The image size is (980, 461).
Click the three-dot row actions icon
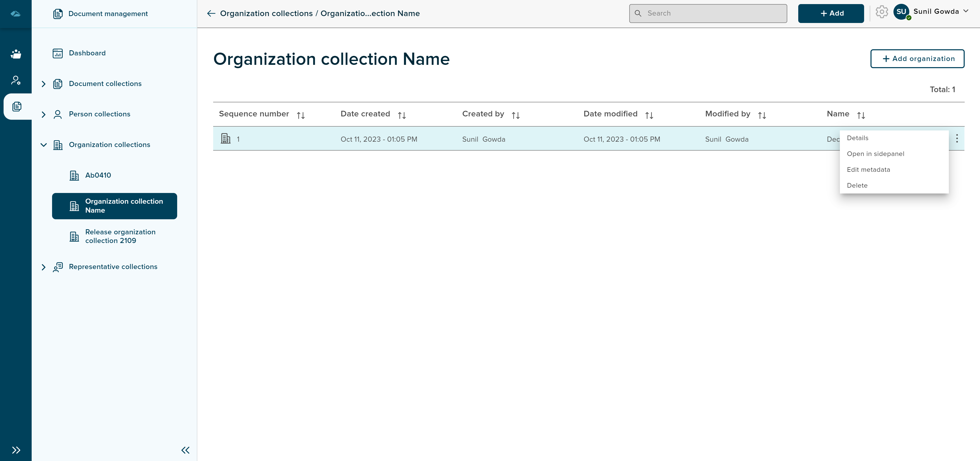[957, 138]
